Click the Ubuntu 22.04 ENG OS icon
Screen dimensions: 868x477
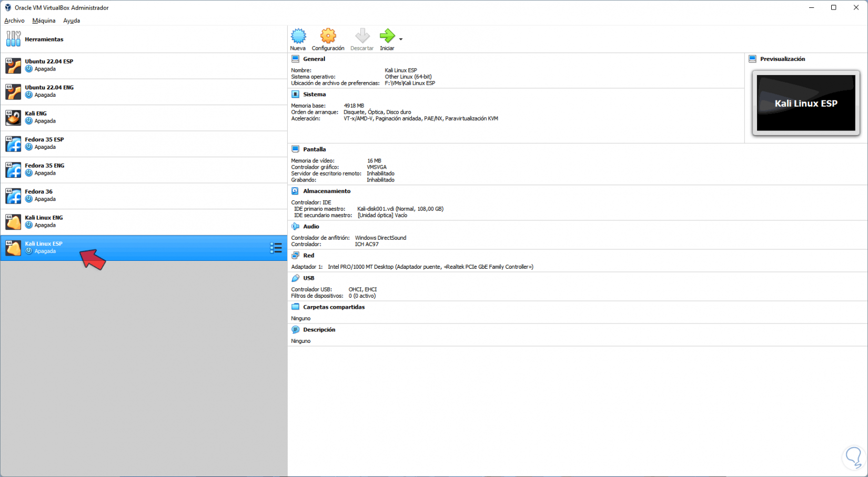[x=13, y=92]
